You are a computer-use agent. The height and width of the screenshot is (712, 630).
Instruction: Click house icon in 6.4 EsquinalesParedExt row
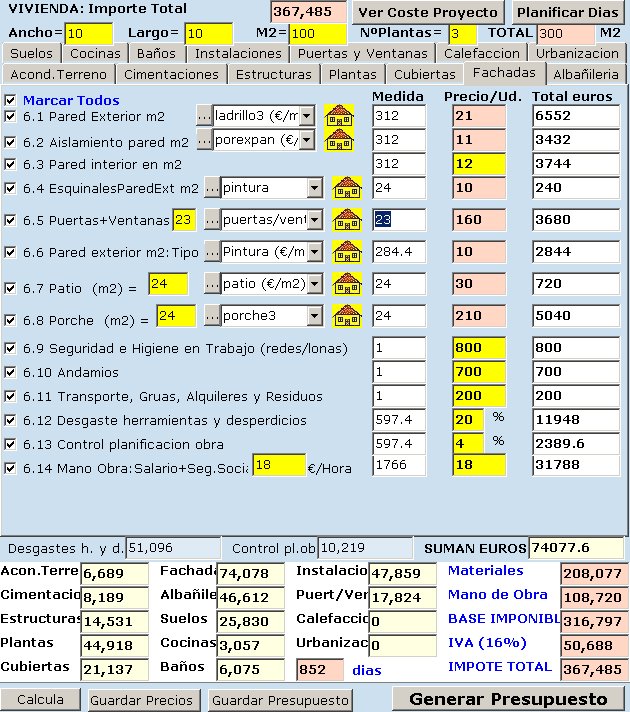click(347, 188)
